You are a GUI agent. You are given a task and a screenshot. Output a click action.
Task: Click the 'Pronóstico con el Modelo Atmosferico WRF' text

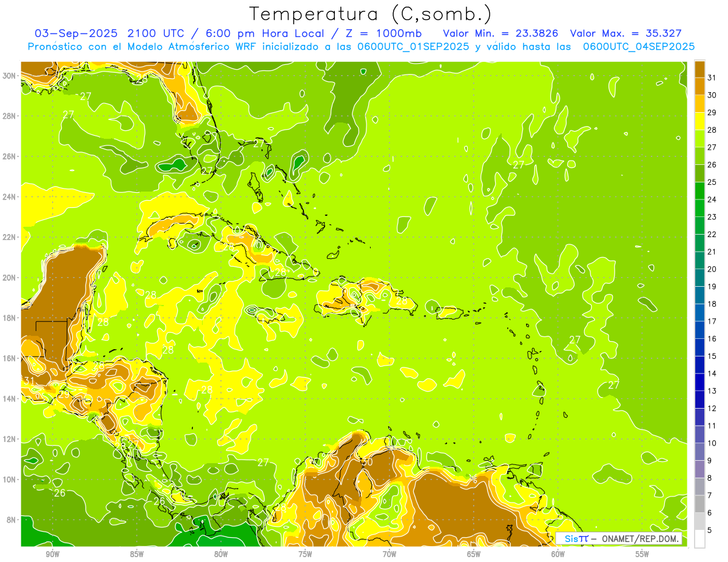pos(141,47)
